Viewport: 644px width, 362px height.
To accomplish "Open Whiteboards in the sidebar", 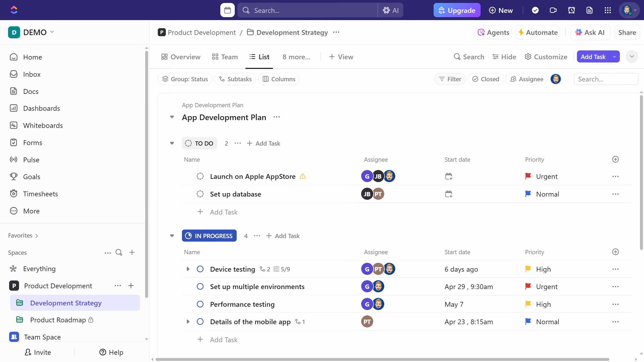I will (43, 125).
